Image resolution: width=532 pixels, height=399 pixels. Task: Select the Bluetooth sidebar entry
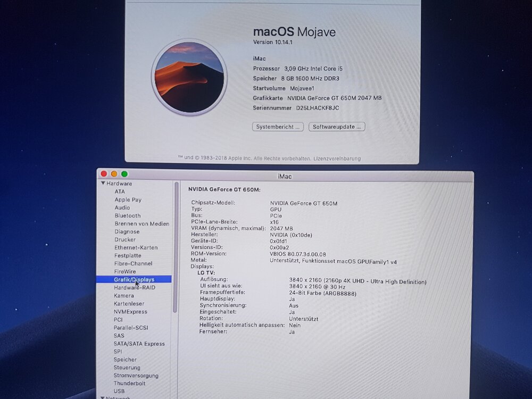pyautogui.click(x=128, y=215)
